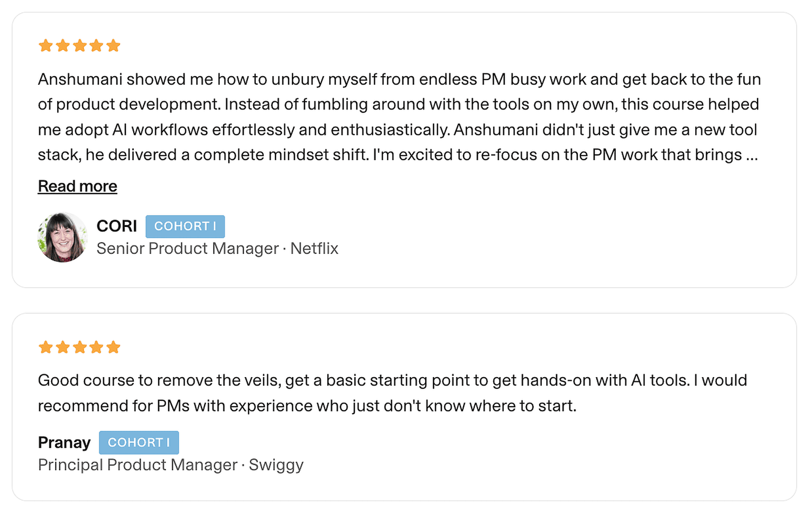The width and height of the screenshot is (812, 513).
Task: Click the fifth star in Pranay's review
Action: click(113, 347)
